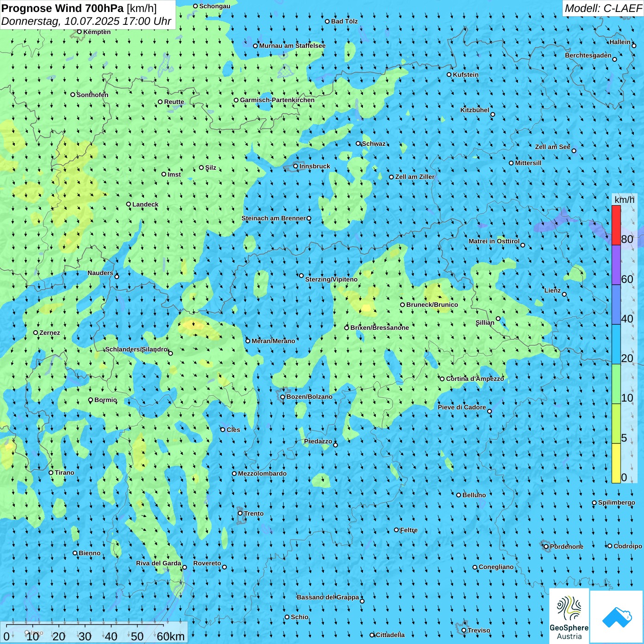Select the Kufstein city label
The width and height of the screenshot is (644, 644).
tap(466, 75)
